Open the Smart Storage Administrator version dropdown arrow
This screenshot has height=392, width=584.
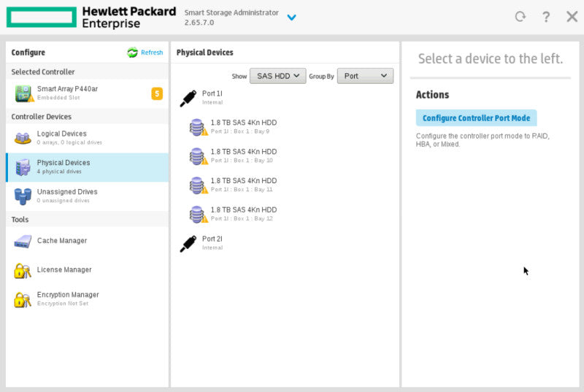coord(291,17)
